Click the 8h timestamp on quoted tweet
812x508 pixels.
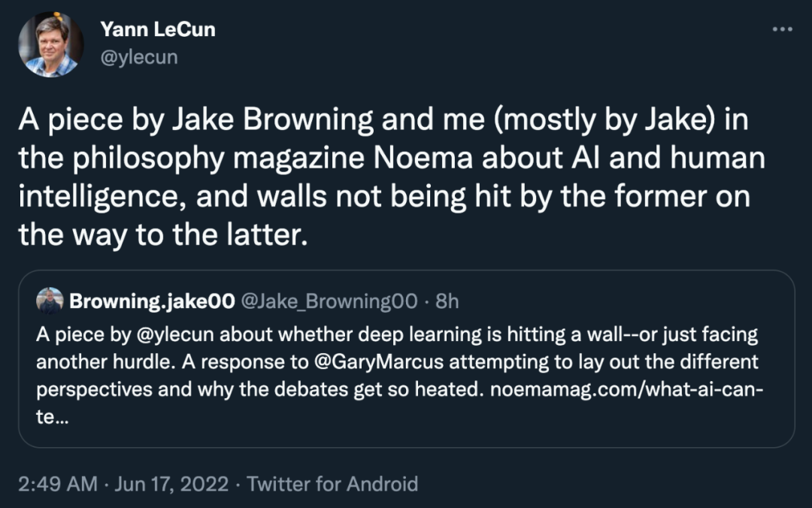447,301
